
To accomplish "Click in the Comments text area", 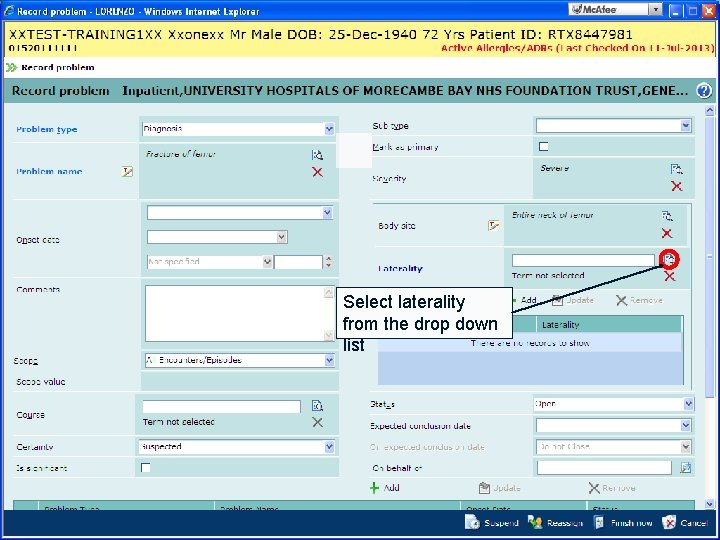I will pos(235,314).
